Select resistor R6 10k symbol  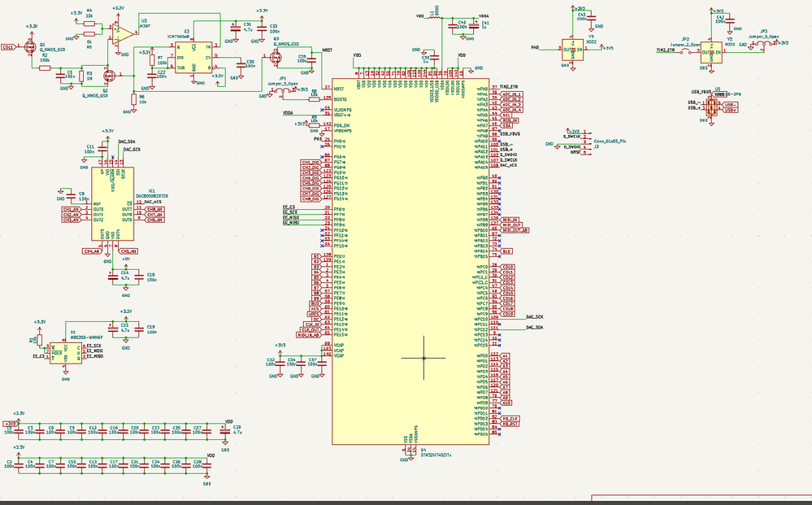click(133, 99)
